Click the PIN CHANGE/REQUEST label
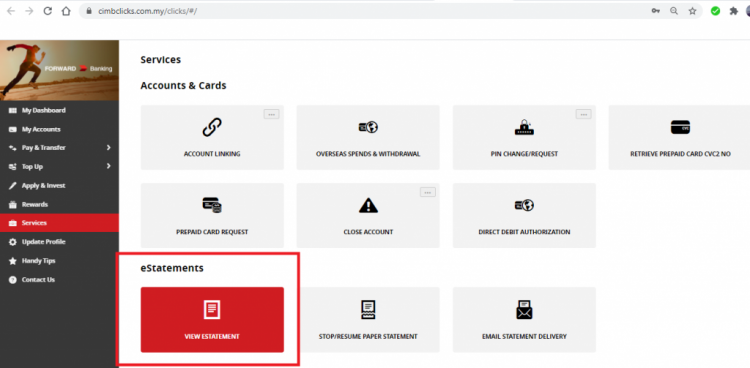Screen dimensions: 750x368 coord(524,154)
